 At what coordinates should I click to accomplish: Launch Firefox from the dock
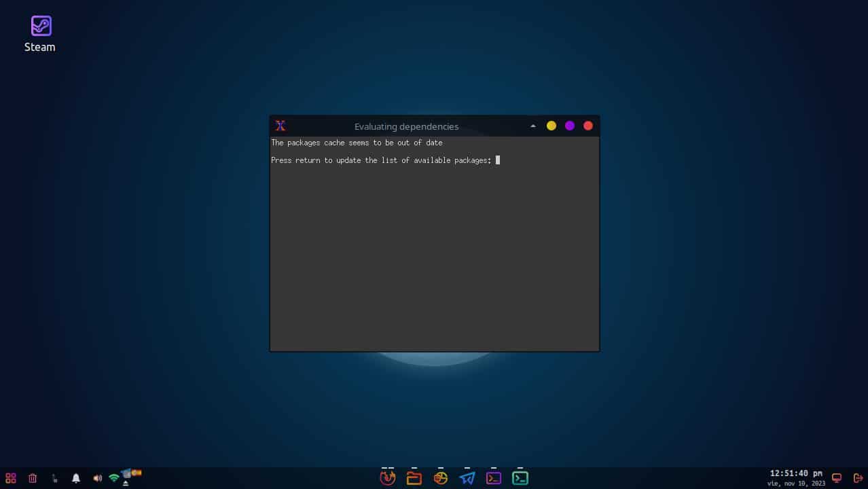coord(387,478)
